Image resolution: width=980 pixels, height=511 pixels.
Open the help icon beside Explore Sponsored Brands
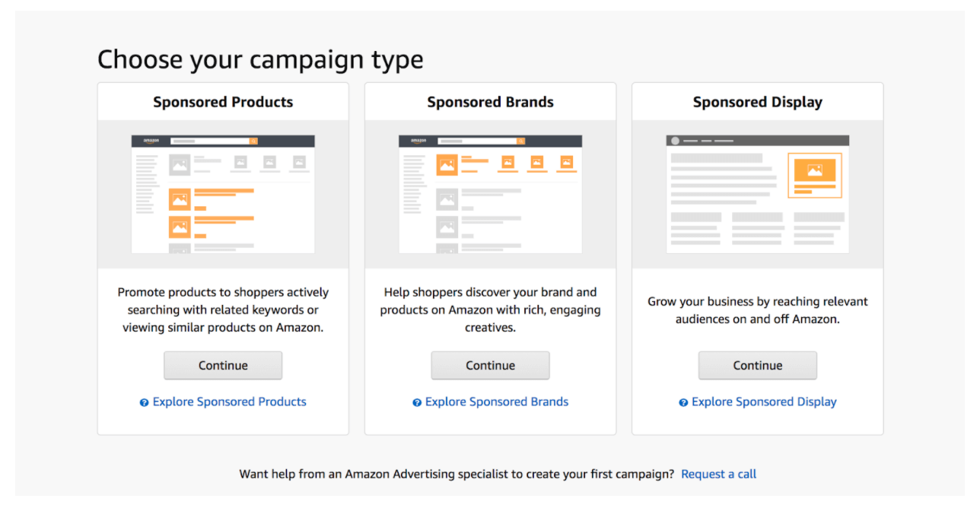coord(417,401)
